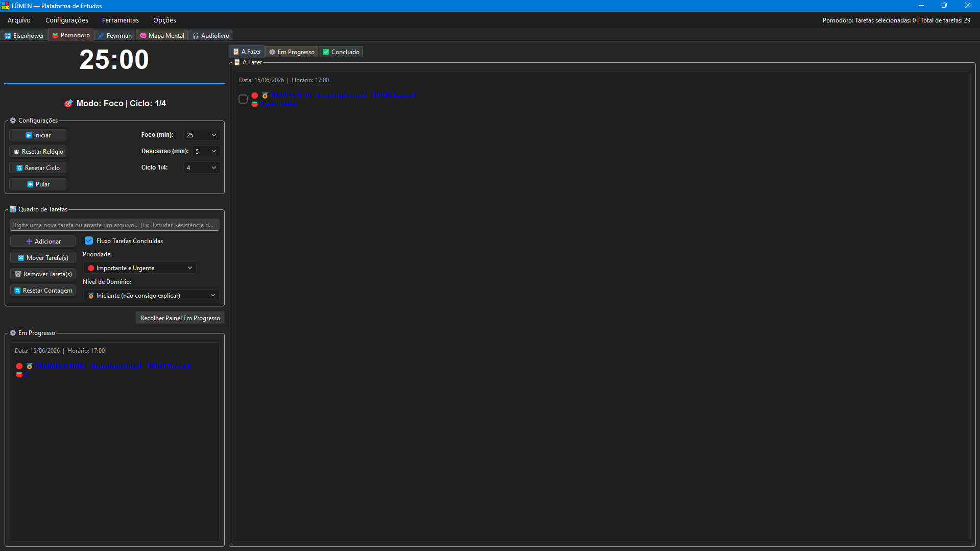980x551 pixels.
Task: Switch to the Eisenhower tab
Action: [24, 36]
